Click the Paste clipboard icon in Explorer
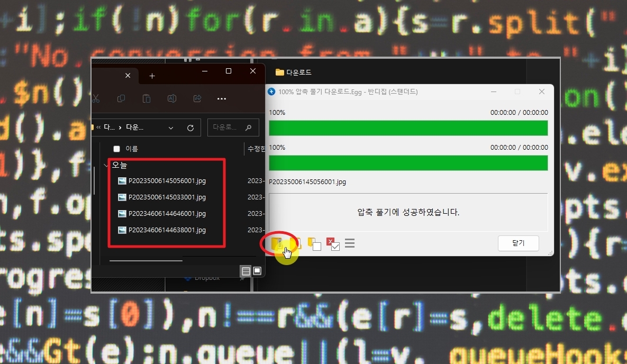Screen dimensions: 627x364 coord(147,98)
